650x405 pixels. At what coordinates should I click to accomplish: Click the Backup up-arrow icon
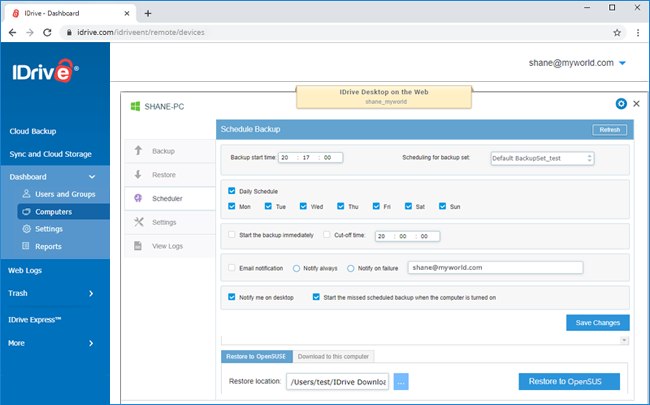[138, 150]
